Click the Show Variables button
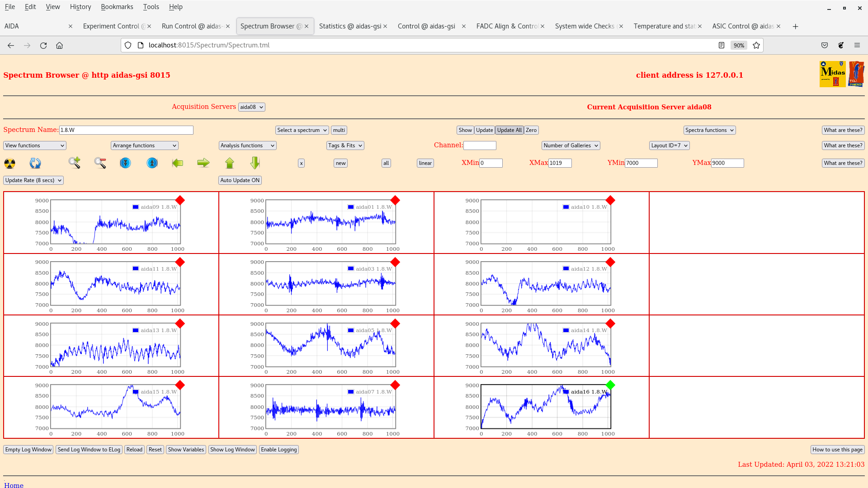 [x=186, y=450]
